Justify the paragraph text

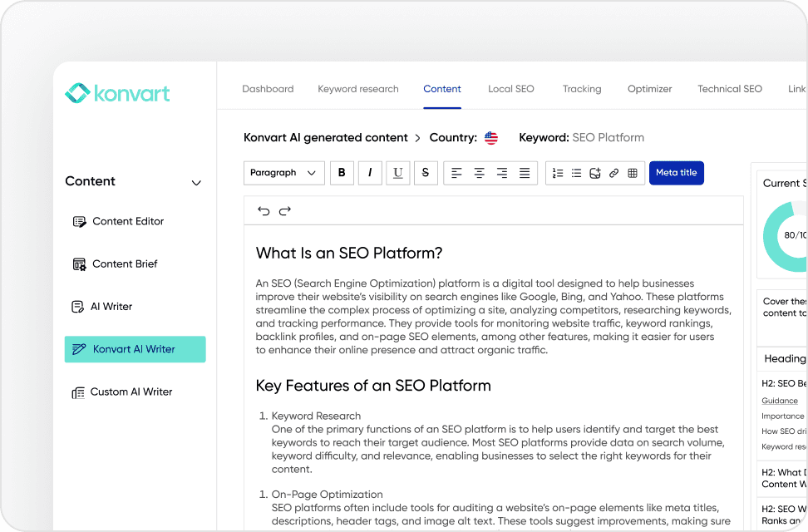point(525,173)
